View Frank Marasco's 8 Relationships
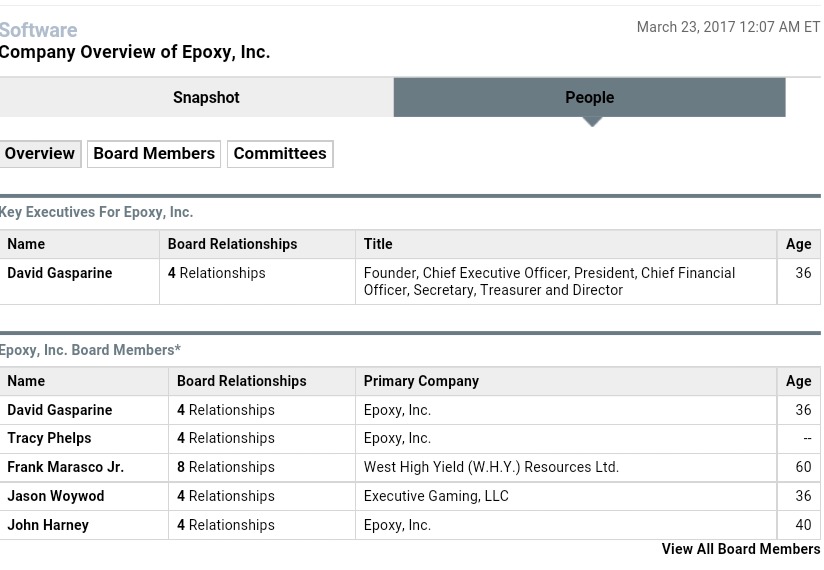The height and width of the screenshot is (570, 824). (x=225, y=467)
